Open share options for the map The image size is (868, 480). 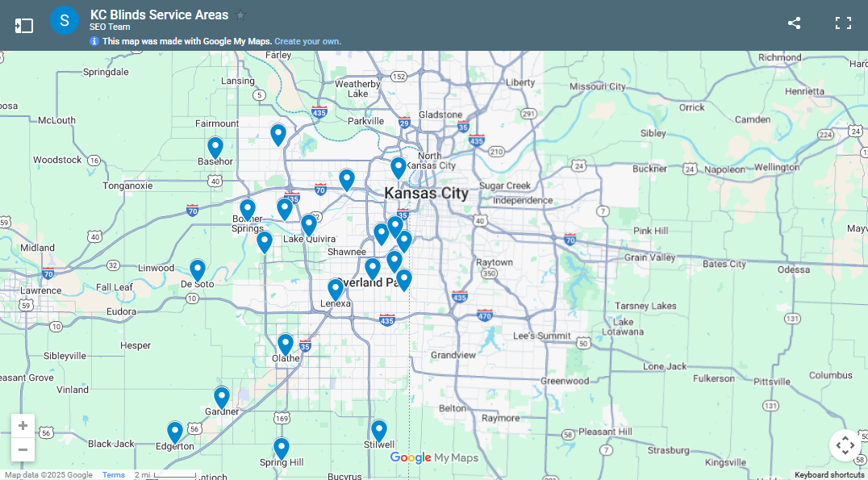click(x=794, y=23)
